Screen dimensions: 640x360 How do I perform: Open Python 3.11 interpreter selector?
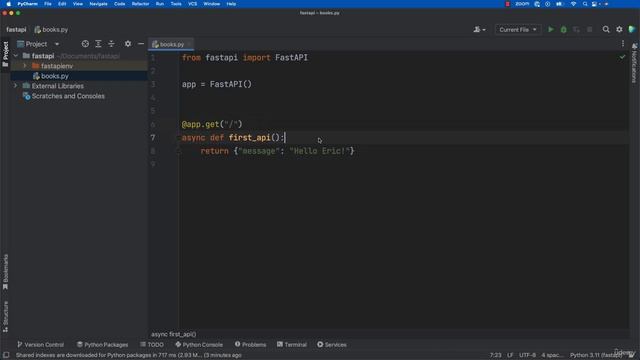[596, 355]
